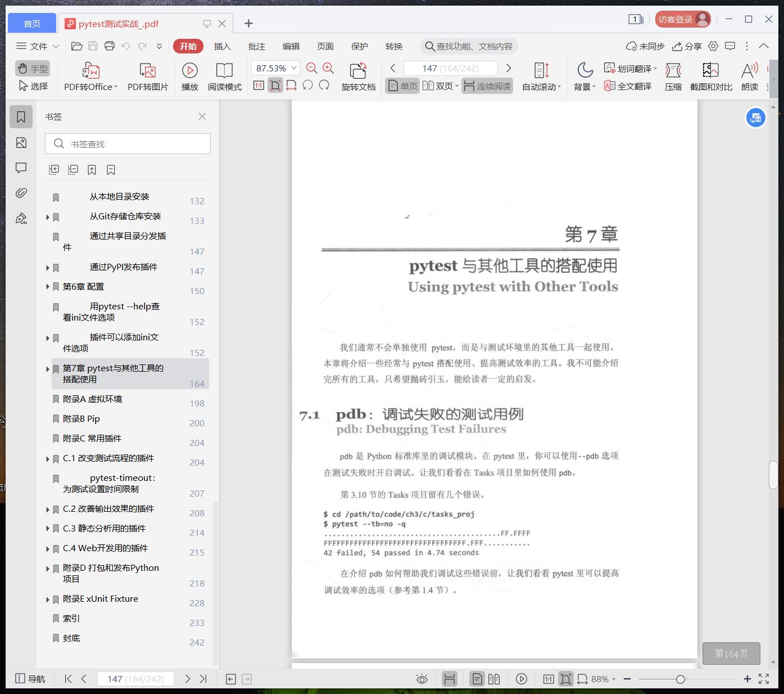Click the open file folder icon

click(77, 46)
